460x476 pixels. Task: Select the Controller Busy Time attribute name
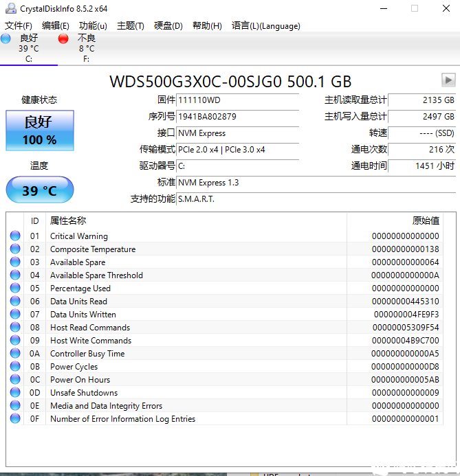tap(87, 354)
